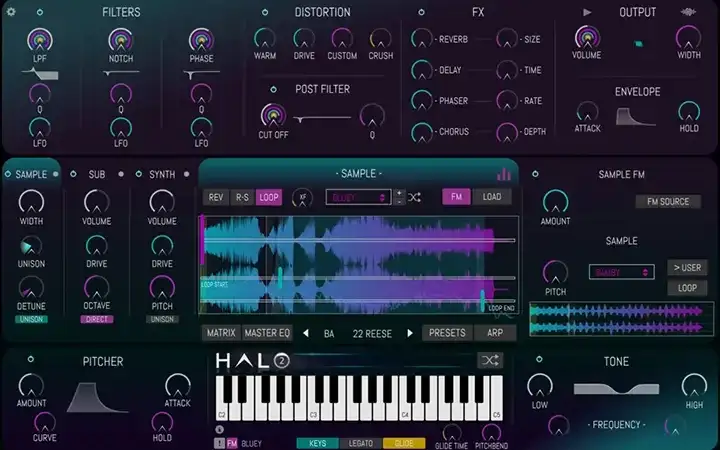This screenshot has width=720, height=450.
Task: Open the PRESETS browser
Action: coord(447,333)
